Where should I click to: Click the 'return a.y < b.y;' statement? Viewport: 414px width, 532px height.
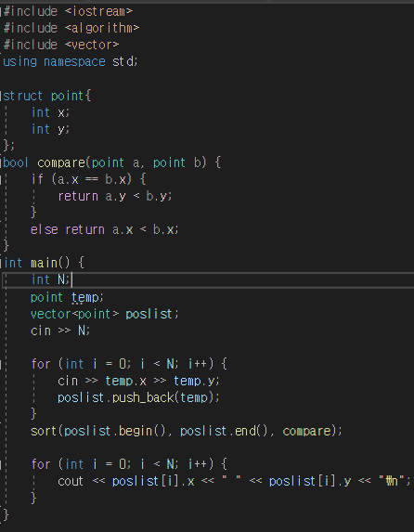pos(115,196)
